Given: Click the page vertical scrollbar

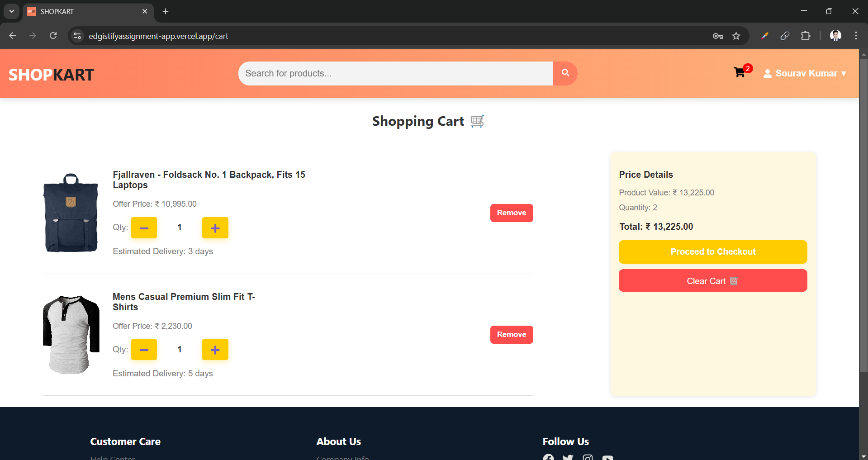Looking at the screenshot, I should (x=863, y=215).
